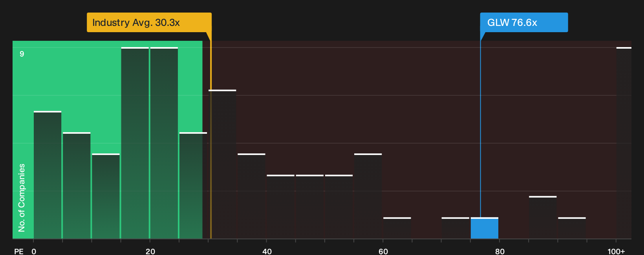Click the x-axis tick label 100+
This screenshot has height=255, width=644.
point(616,251)
